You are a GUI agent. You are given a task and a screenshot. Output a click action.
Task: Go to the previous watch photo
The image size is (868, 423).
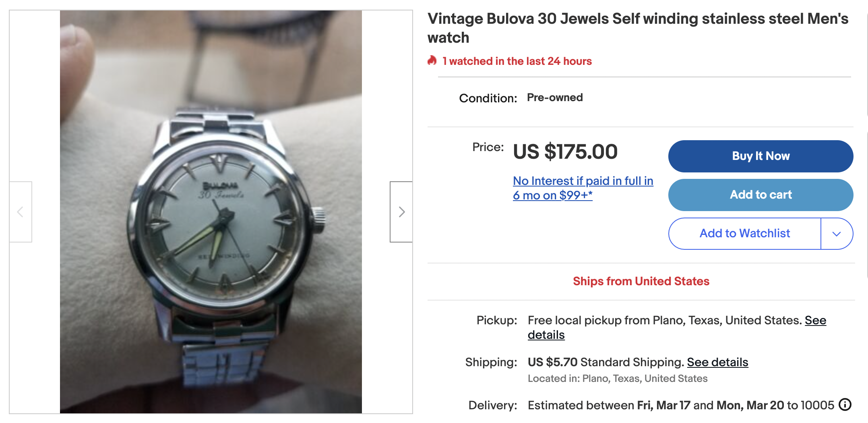(x=21, y=212)
